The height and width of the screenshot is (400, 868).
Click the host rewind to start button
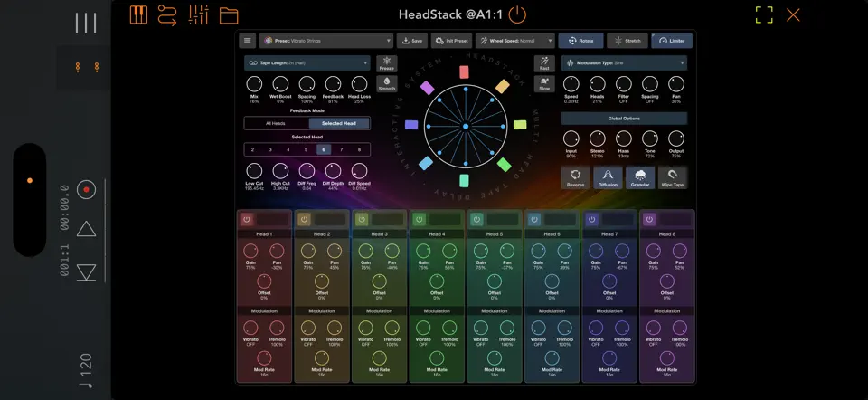87,271
